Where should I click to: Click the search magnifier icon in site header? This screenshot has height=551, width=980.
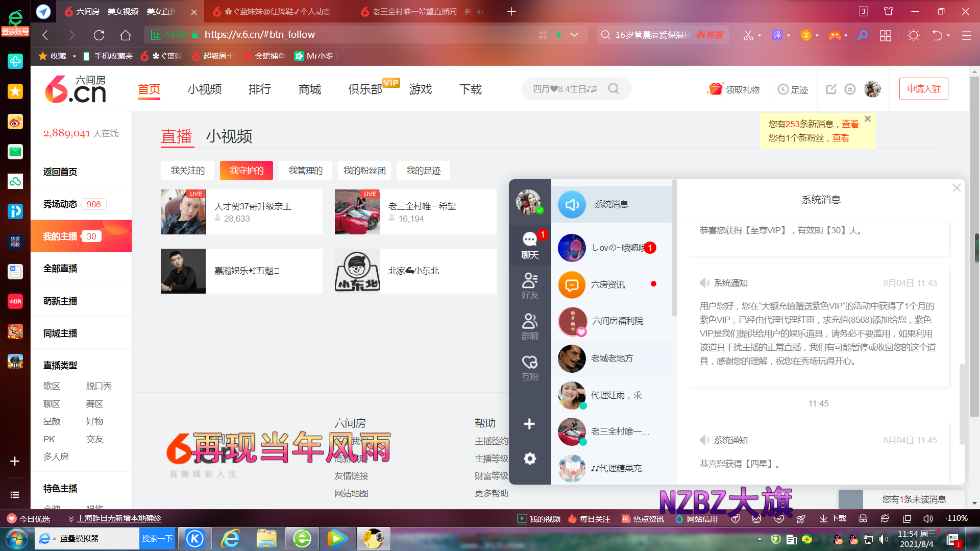pyautogui.click(x=614, y=89)
